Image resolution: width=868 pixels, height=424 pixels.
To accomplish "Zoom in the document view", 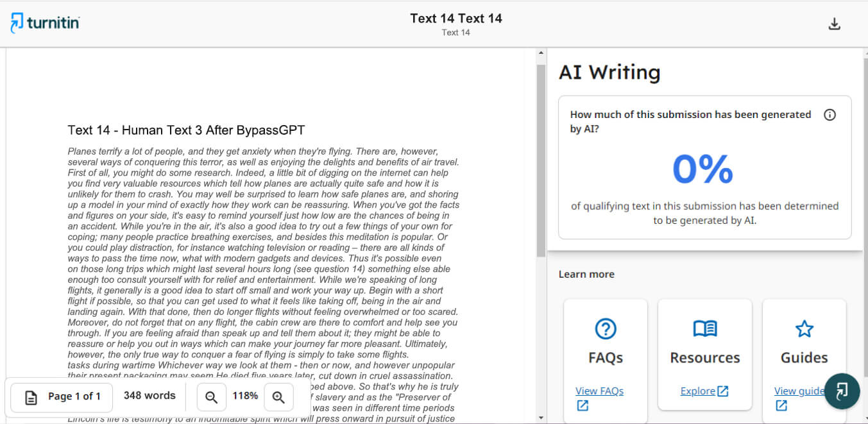I will [278, 397].
